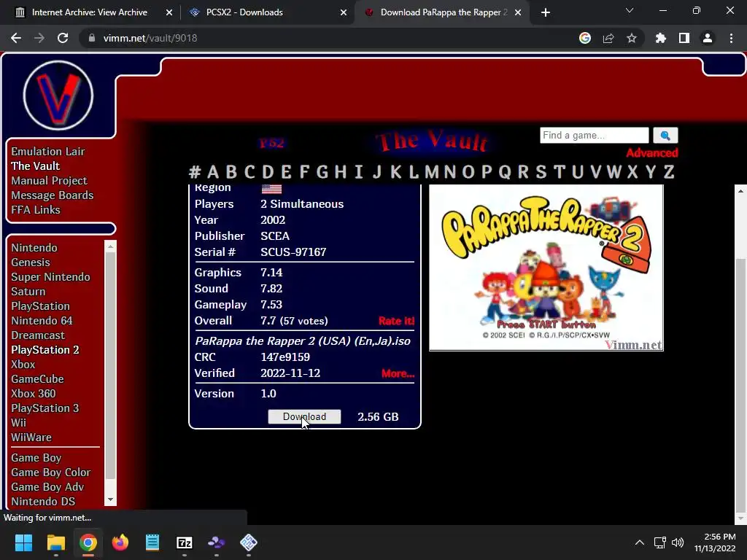Click the sidebar list scroll-down arrow
This screenshot has height=560, width=747.
click(111, 499)
